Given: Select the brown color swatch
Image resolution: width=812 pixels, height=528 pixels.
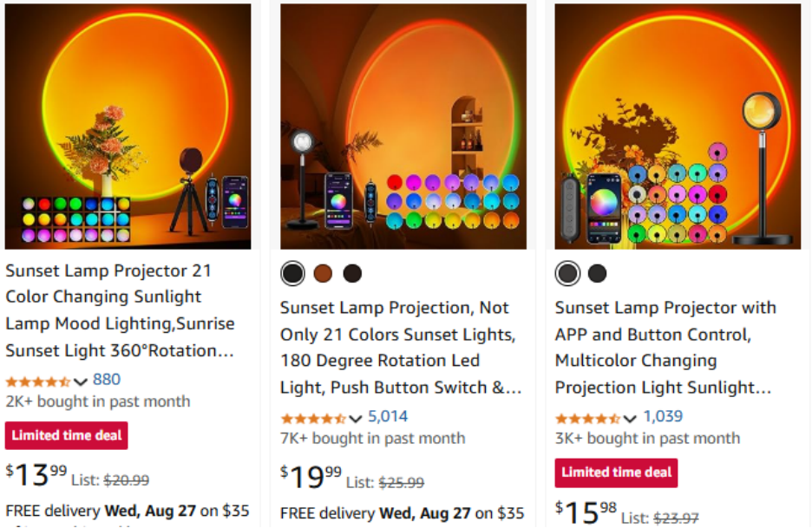Looking at the screenshot, I should tap(323, 273).
